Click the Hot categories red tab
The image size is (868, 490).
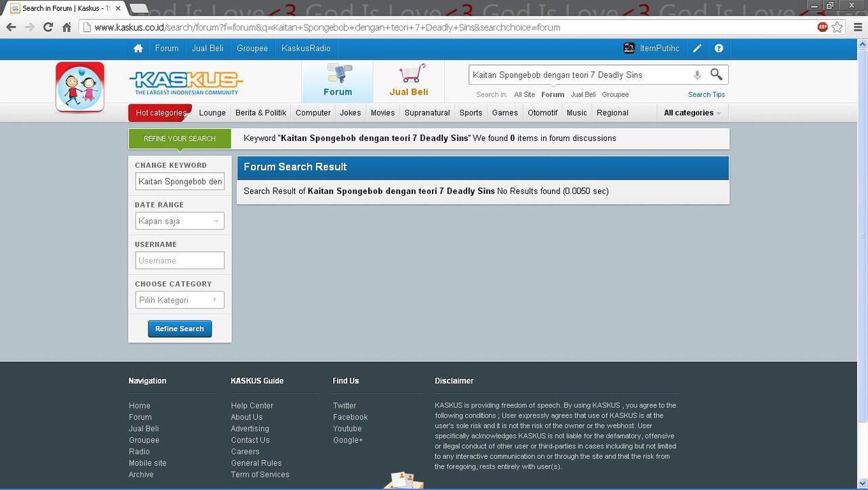(161, 113)
